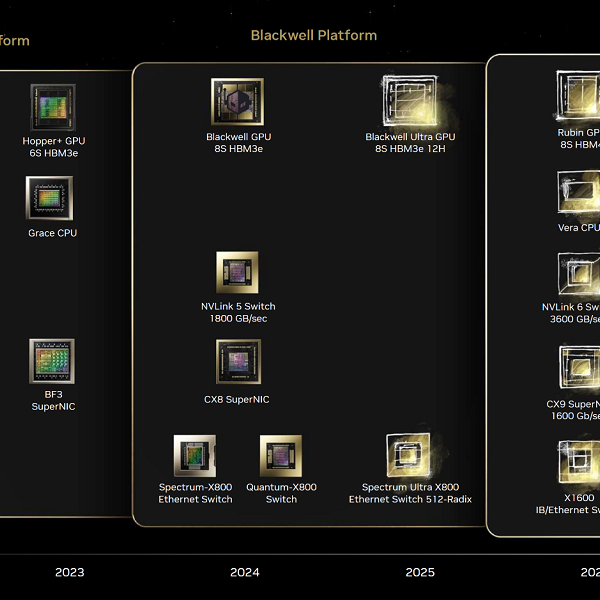
Task: Click the Spectrum-X800 Ethernet Switch chip image
Action: (195, 456)
